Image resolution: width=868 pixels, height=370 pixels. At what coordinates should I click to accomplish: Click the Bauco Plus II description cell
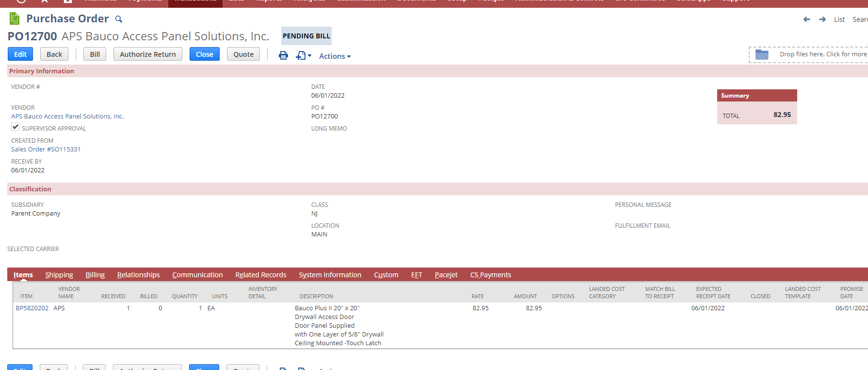339,326
